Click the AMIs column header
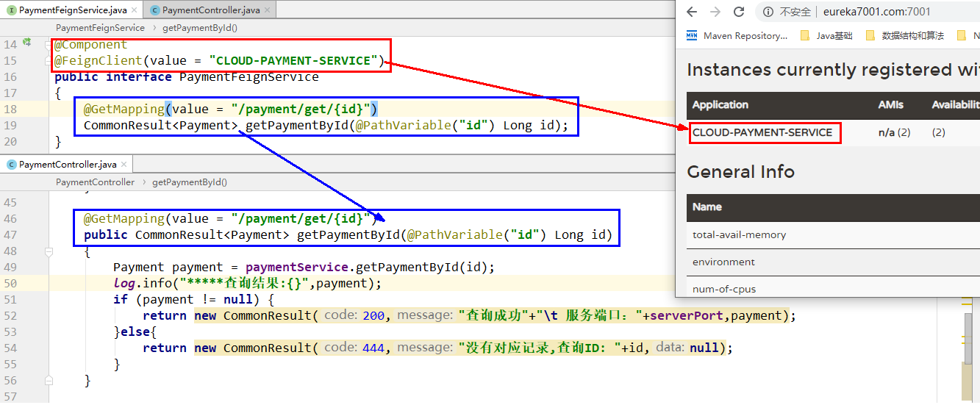This screenshot has width=980, height=416. click(x=891, y=105)
